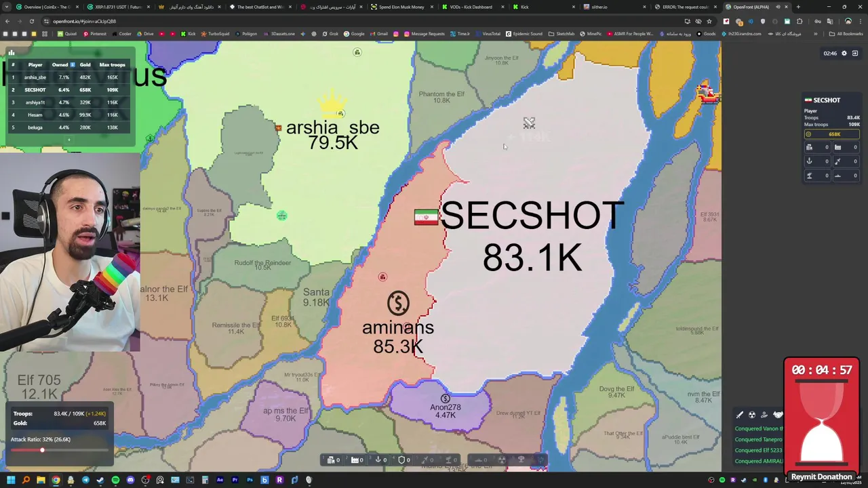Screen dimensions: 868x488
Task: Open game settings gear icon
Action: tap(844, 53)
